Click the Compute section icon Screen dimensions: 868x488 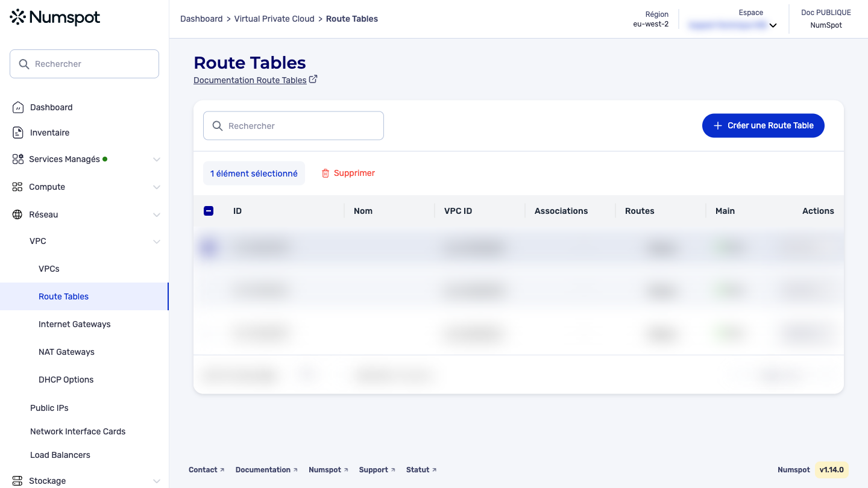point(17,187)
